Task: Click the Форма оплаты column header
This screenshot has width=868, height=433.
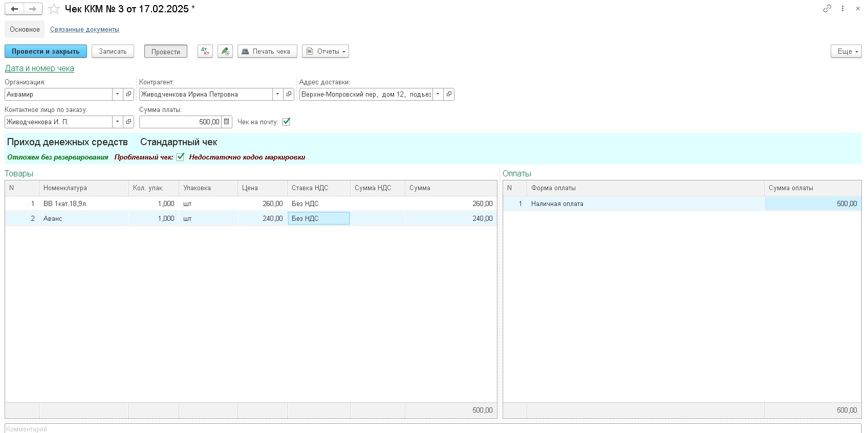Action: pyautogui.click(x=645, y=188)
